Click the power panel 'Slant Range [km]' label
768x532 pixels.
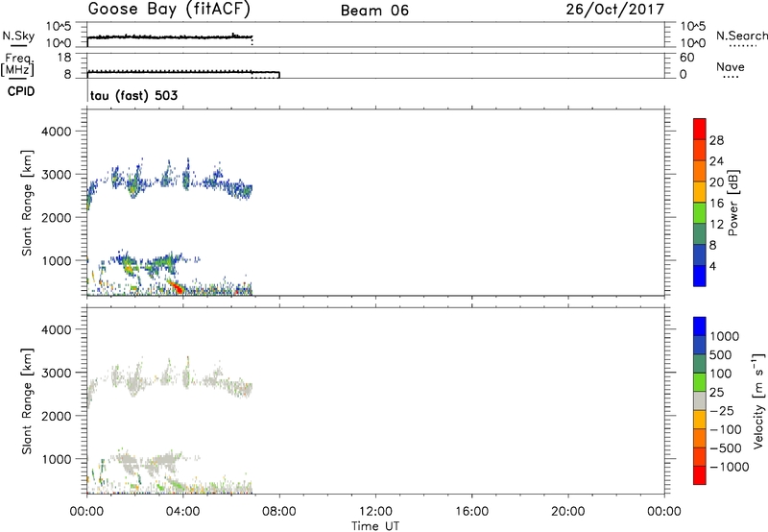(x=27, y=203)
